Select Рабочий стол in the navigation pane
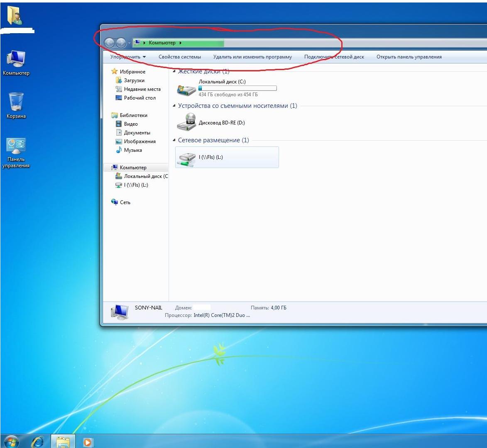Image resolution: width=487 pixels, height=448 pixels. [x=140, y=98]
